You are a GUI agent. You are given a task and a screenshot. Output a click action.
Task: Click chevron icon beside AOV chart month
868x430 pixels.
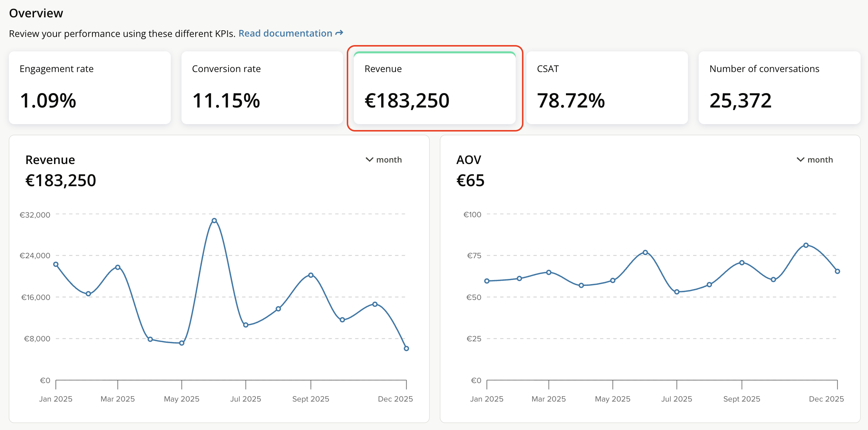click(x=800, y=160)
